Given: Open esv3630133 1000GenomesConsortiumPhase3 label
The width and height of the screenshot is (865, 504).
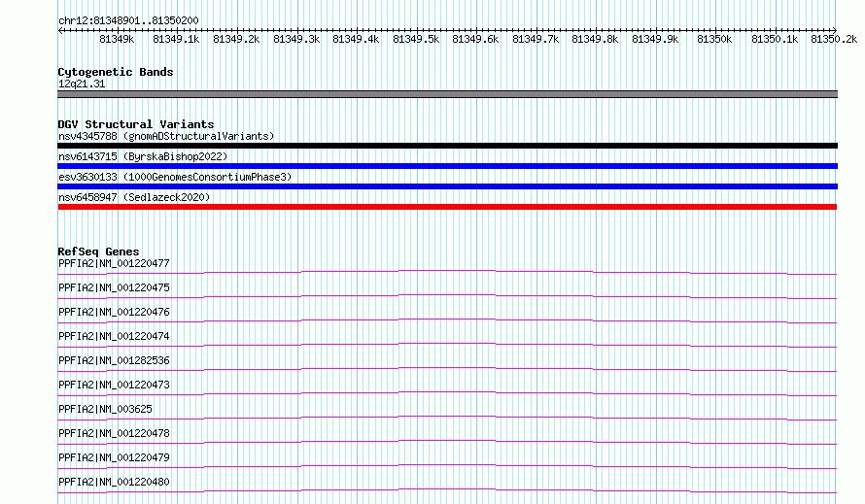Looking at the screenshot, I should click(x=175, y=177).
